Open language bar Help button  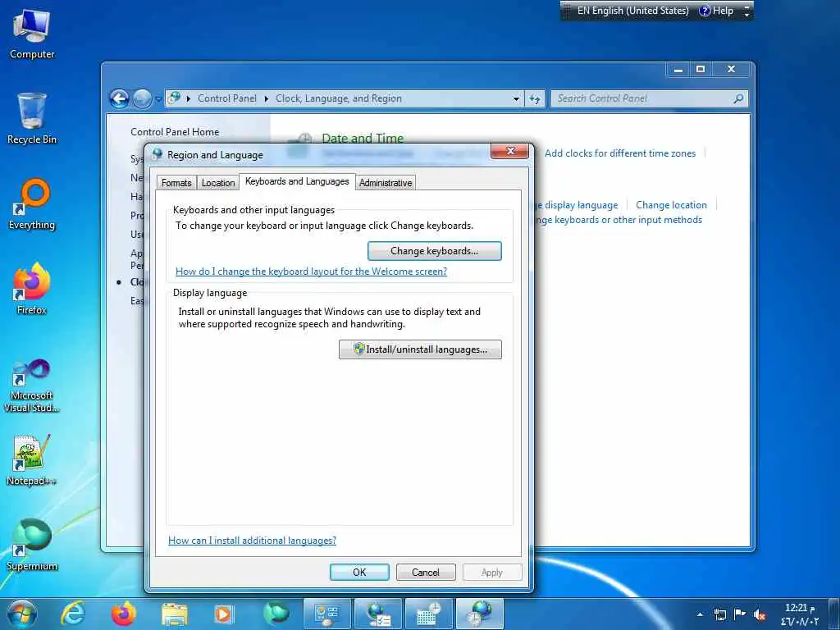tap(716, 11)
